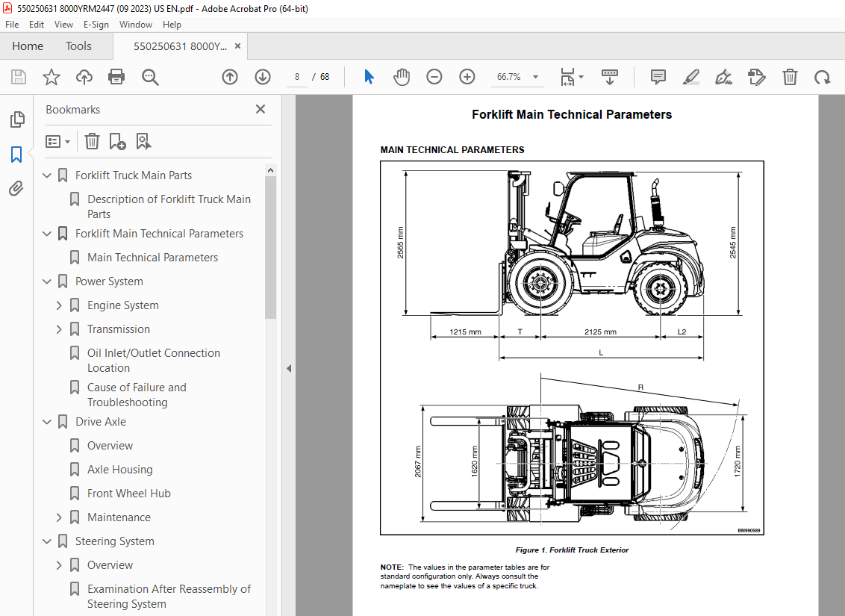This screenshot has height=616, width=845.
Task: Expand the Maintenance bookmark
Action: coord(59,517)
